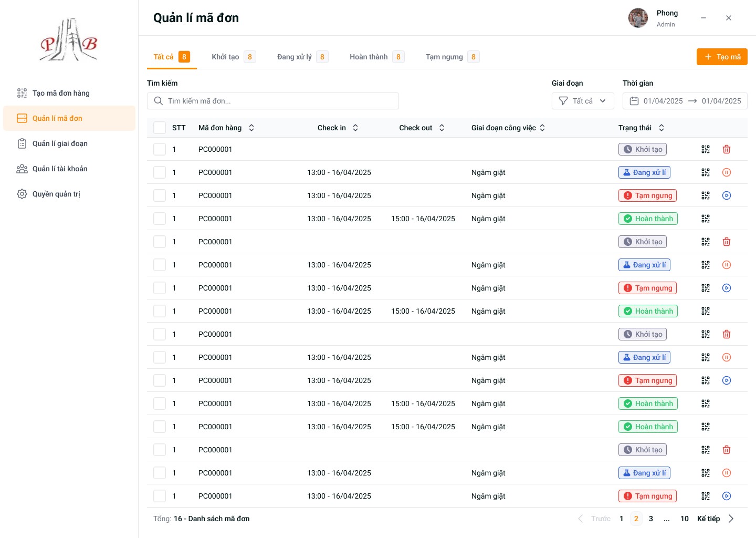The width and height of the screenshot is (756, 538).
Task: Switch to the Khởi tạo tab
Action: [x=234, y=57]
